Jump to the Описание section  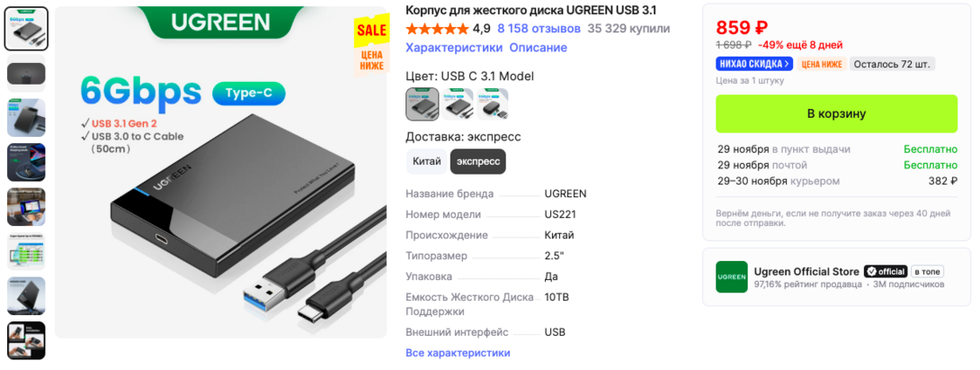pos(539,48)
